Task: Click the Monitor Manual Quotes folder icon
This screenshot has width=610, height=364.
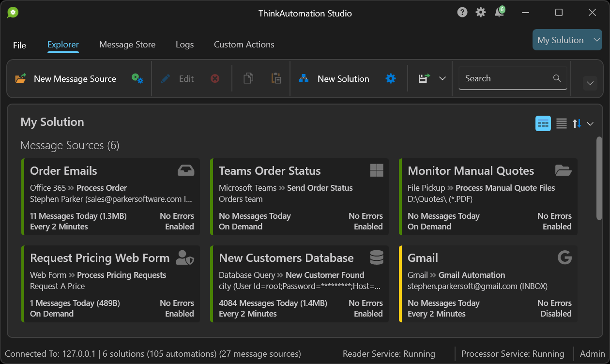Action: click(564, 170)
